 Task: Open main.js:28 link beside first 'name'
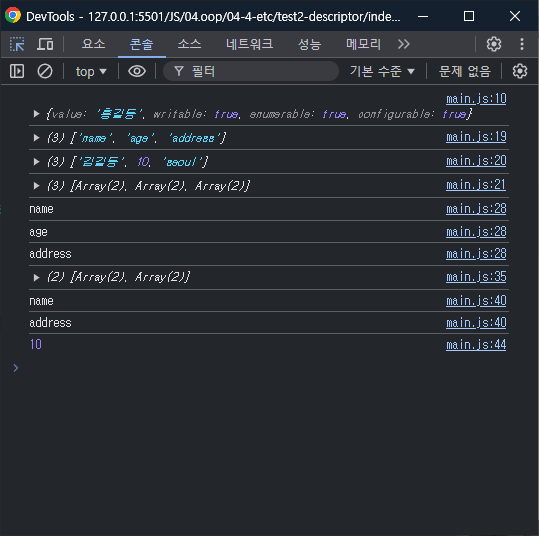(x=476, y=209)
